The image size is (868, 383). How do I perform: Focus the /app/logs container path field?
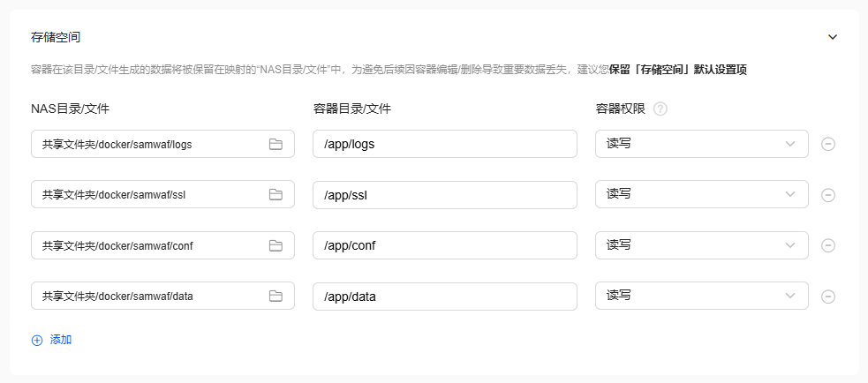tap(445, 144)
